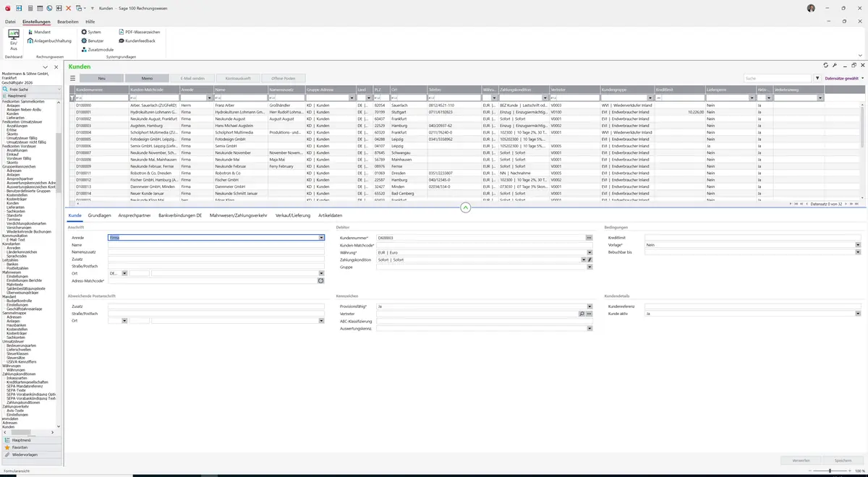Click the Memo button
Screen dimensions: 868x477
click(147, 78)
